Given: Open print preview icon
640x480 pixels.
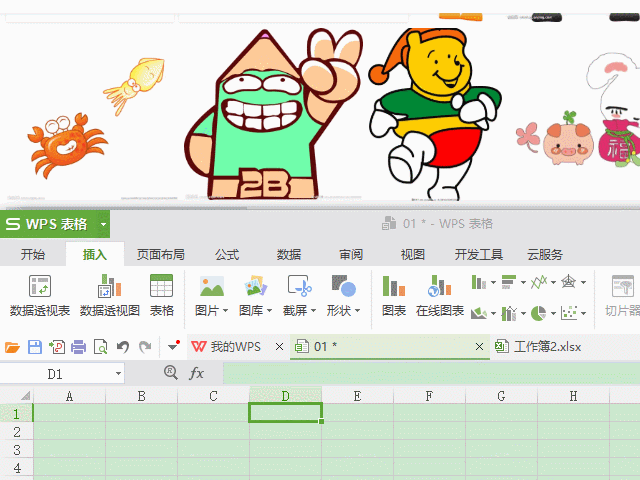Looking at the screenshot, I should coord(100,347).
